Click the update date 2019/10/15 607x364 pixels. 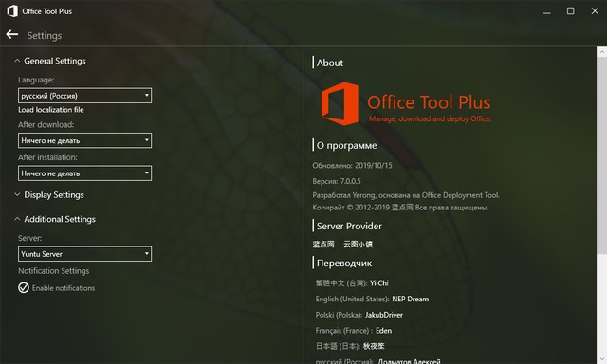[x=374, y=166]
